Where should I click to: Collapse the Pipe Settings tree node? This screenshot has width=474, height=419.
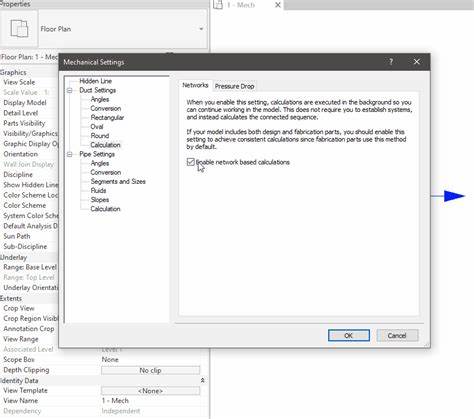[70, 154]
